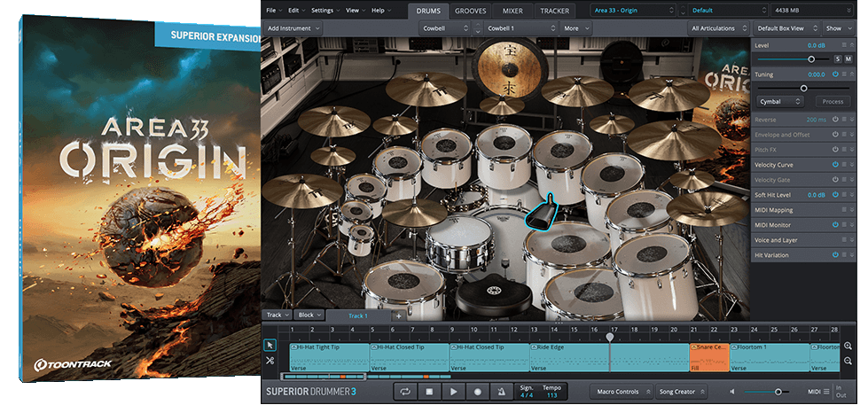This screenshot has width=868, height=405.
Task: Expand the Macro Controls panel
Action: [621, 392]
